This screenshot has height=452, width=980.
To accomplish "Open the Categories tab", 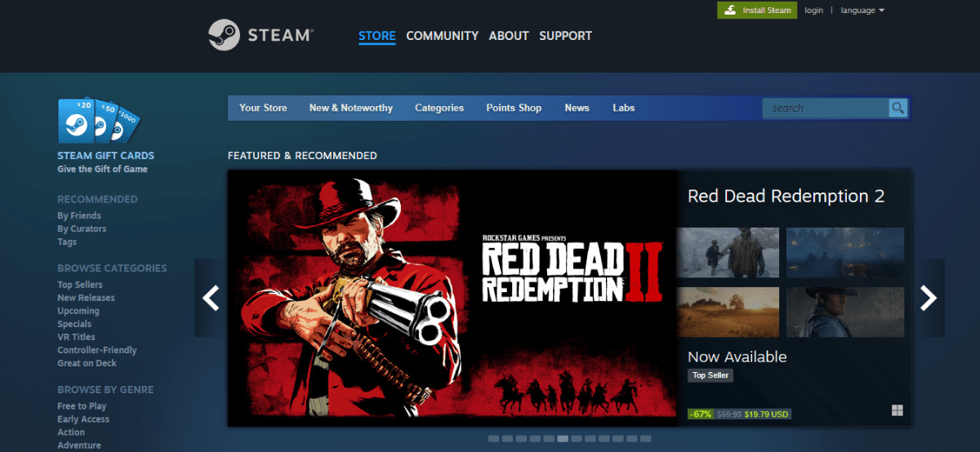I will (439, 108).
